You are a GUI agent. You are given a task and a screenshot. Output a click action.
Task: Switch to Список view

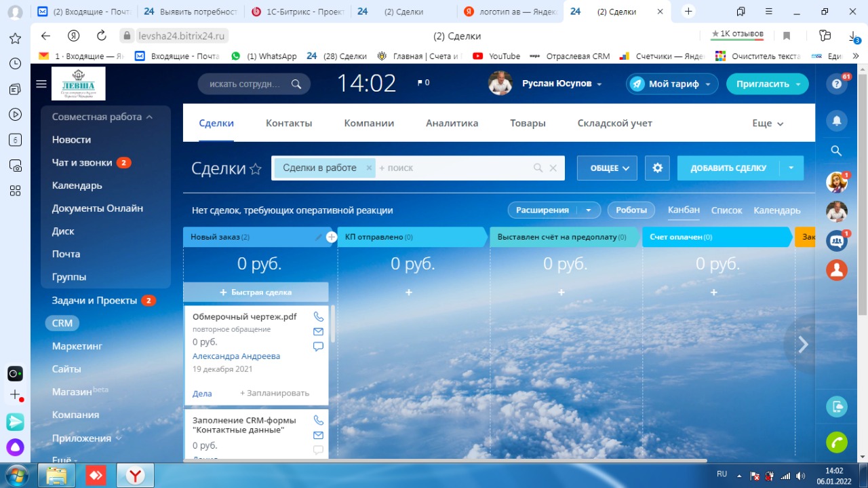click(726, 210)
